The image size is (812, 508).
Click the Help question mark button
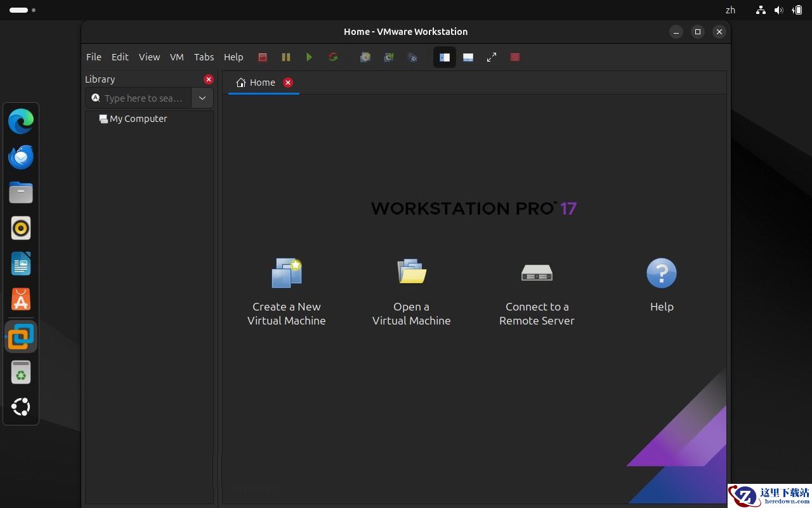662,285
